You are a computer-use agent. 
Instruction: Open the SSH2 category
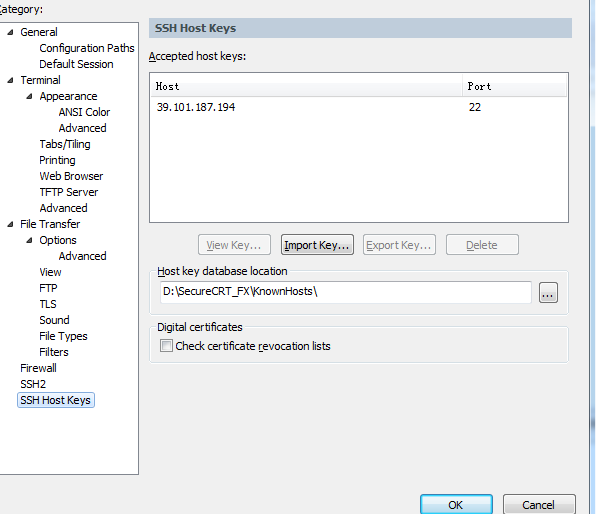[x=33, y=384]
